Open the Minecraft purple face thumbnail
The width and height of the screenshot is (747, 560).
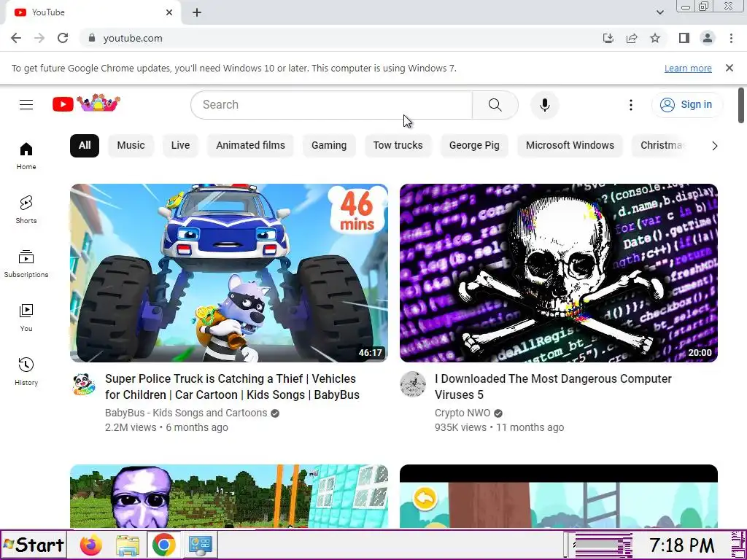228,496
